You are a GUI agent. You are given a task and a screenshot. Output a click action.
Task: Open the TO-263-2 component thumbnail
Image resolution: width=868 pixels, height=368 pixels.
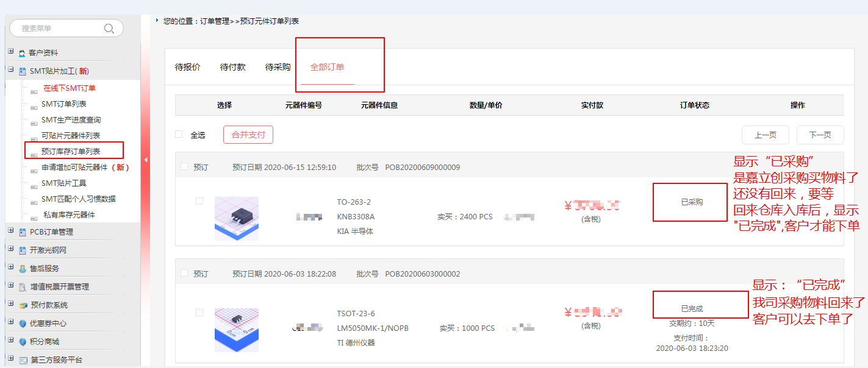point(237,218)
